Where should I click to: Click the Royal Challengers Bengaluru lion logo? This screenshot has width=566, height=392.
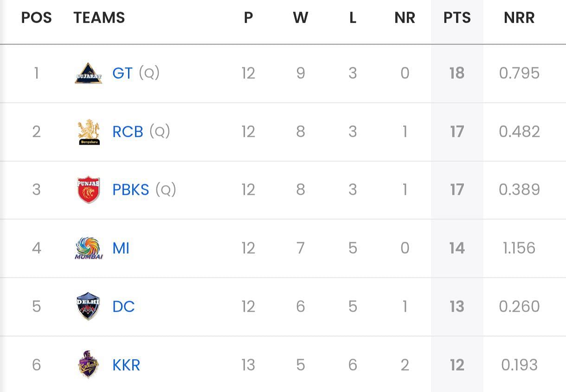pyautogui.click(x=88, y=132)
